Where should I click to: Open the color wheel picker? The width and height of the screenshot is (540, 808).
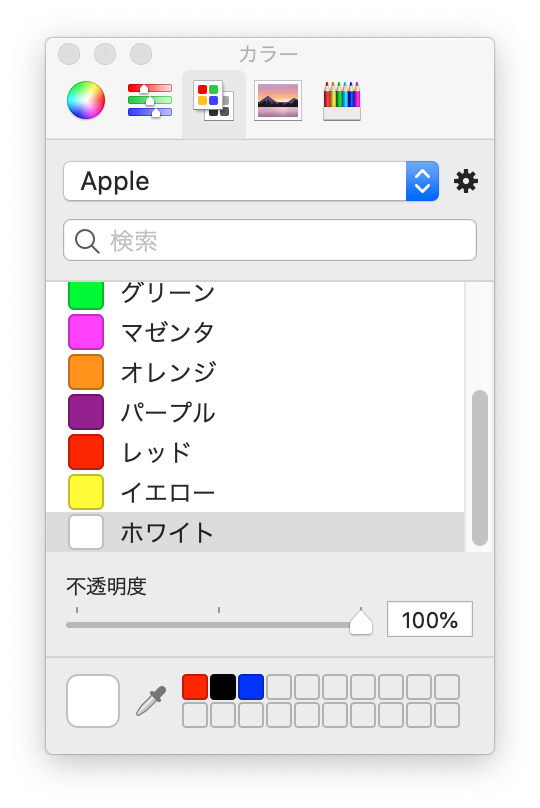86,100
